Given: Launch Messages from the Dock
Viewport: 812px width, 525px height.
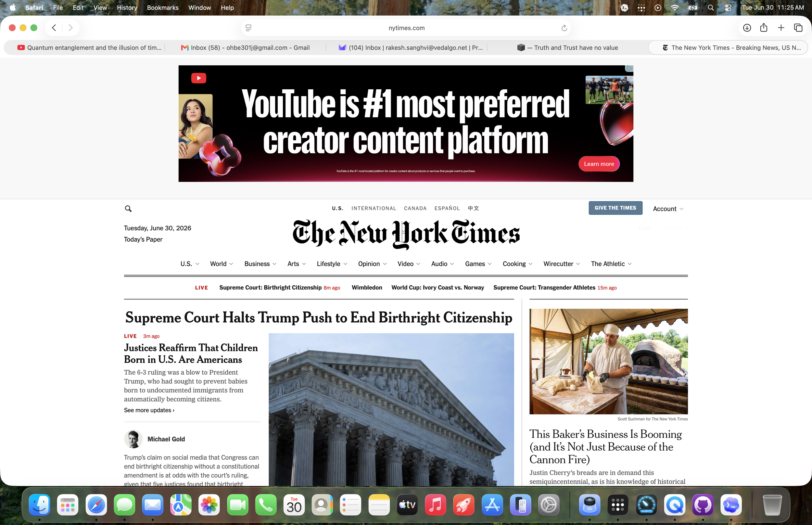Looking at the screenshot, I should pyautogui.click(x=124, y=505).
